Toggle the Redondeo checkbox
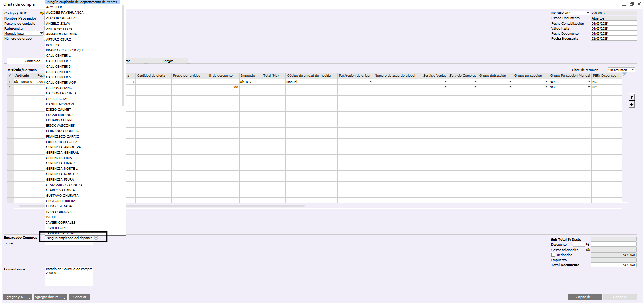This screenshot has height=305, width=644. (x=553, y=255)
